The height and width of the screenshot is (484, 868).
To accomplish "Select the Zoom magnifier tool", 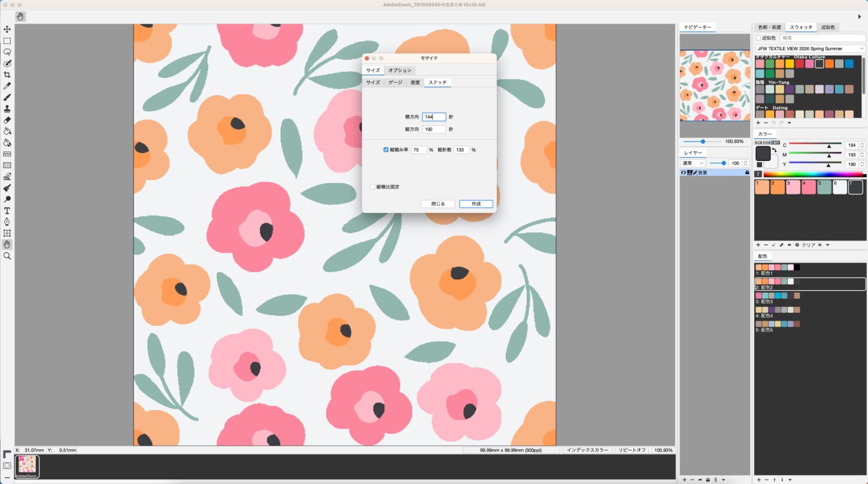I will (7, 255).
